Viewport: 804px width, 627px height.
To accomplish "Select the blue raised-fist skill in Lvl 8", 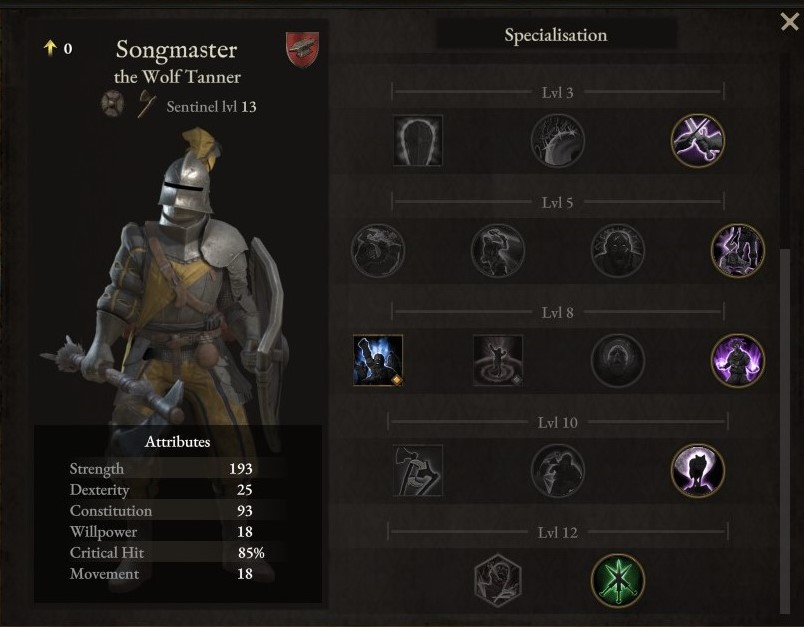I will pos(378,360).
